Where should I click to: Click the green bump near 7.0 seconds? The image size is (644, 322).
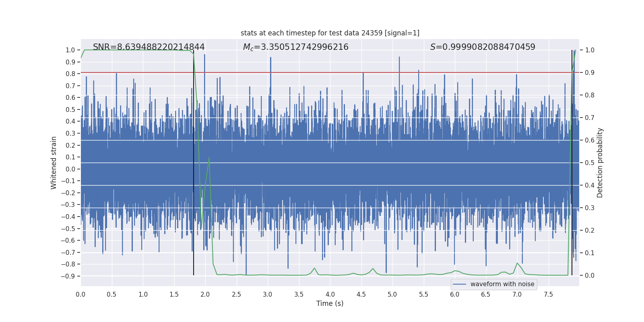pos(517,263)
